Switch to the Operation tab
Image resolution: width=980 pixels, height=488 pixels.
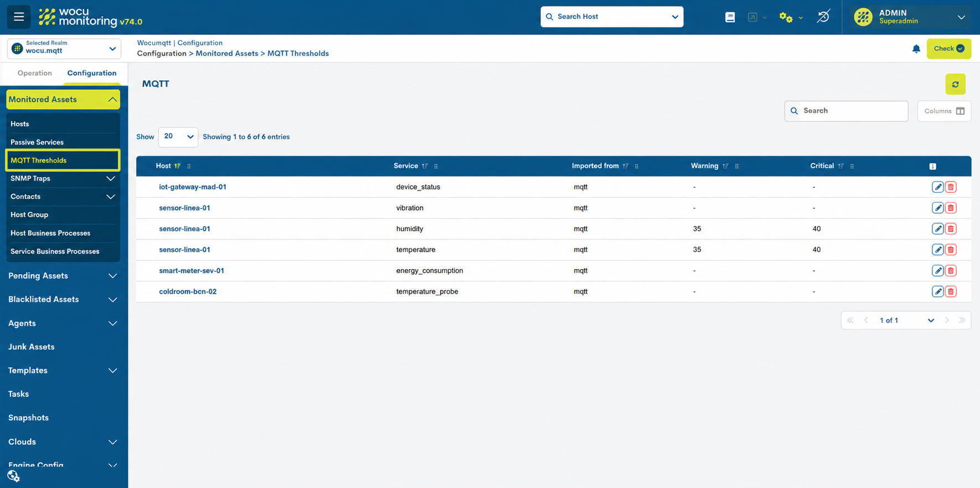pos(34,73)
